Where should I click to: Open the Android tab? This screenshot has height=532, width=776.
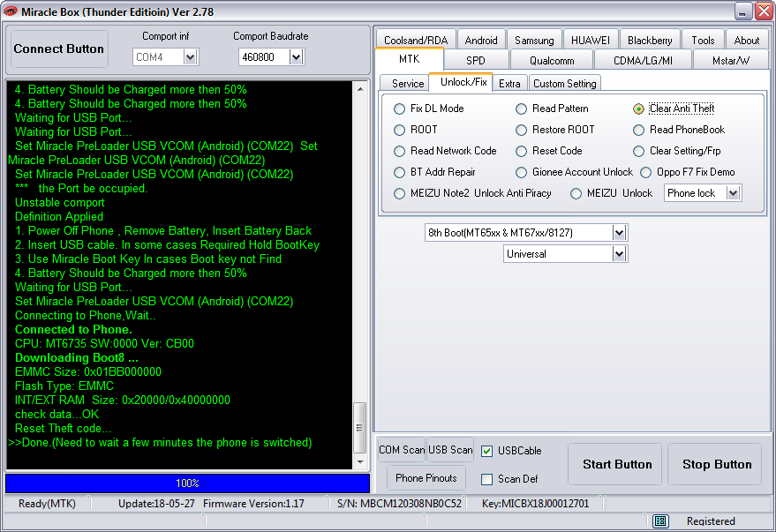481,40
